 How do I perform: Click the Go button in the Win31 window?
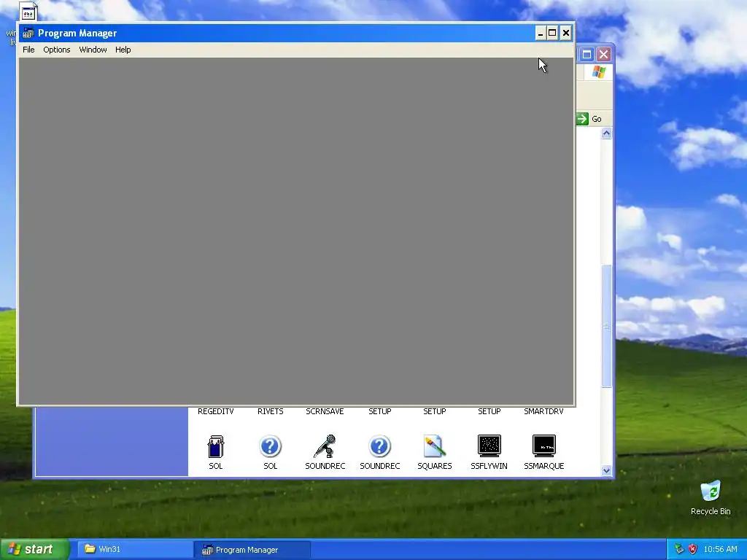(x=589, y=119)
